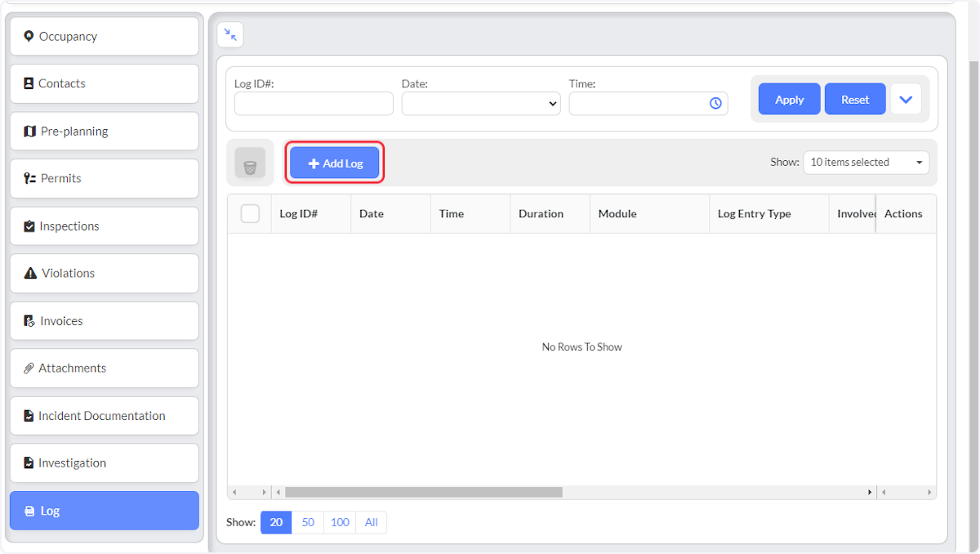Screen dimensions: 980x554
Task: Open Incident Documentation section
Action: 105,416
